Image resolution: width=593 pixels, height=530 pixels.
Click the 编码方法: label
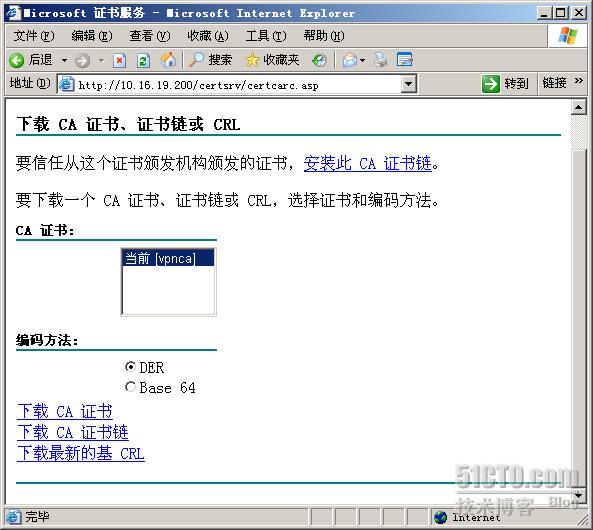pos(47,340)
